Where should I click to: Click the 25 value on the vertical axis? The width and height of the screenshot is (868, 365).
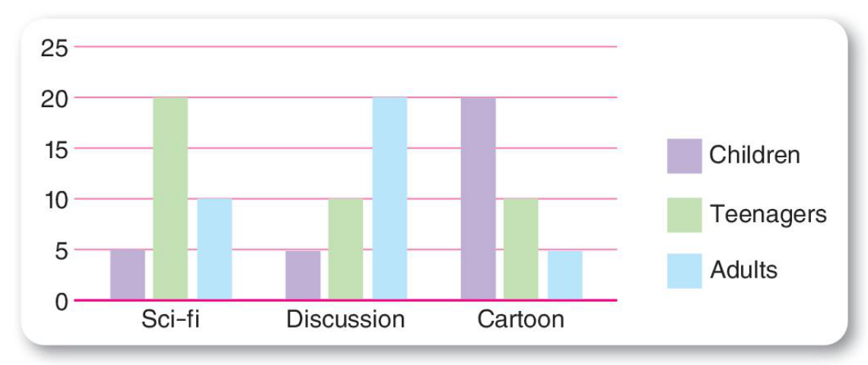click(54, 48)
